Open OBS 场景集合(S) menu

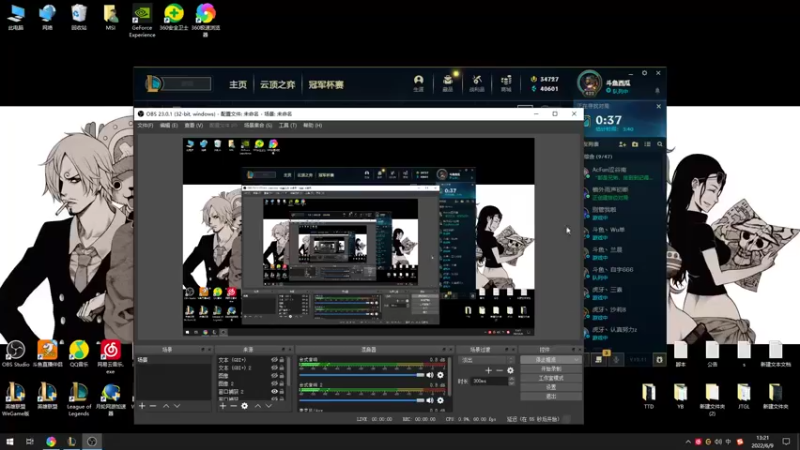258,126
